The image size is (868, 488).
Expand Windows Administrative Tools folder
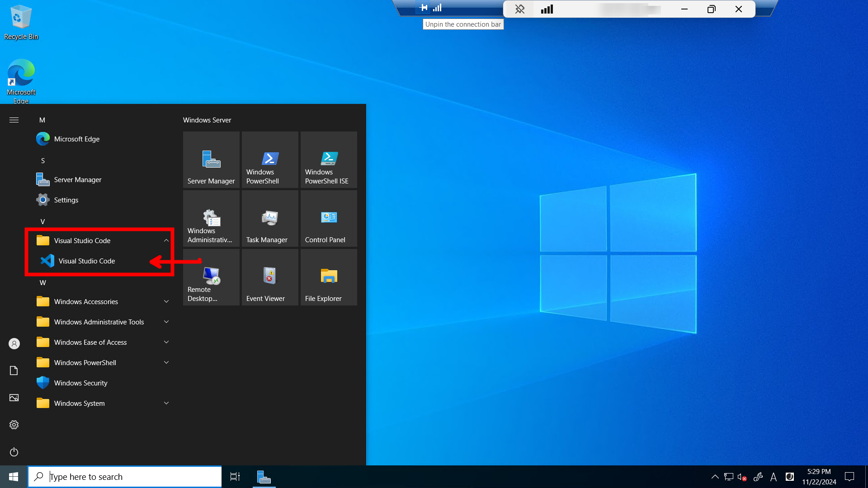pyautogui.click(x=99, y=322)
